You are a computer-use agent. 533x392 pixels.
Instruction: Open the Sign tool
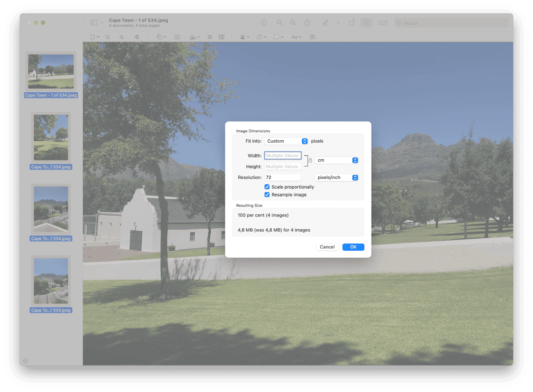point(193,37)
